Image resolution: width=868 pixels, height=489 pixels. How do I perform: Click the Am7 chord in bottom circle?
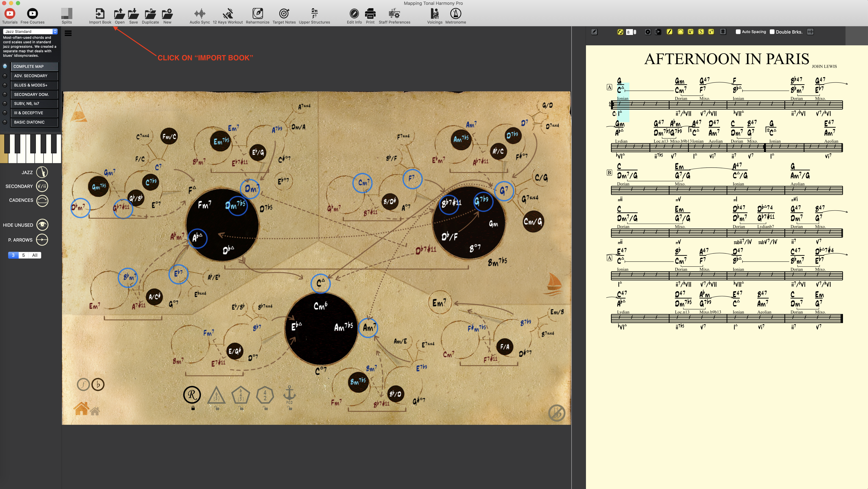pos(368,328)
